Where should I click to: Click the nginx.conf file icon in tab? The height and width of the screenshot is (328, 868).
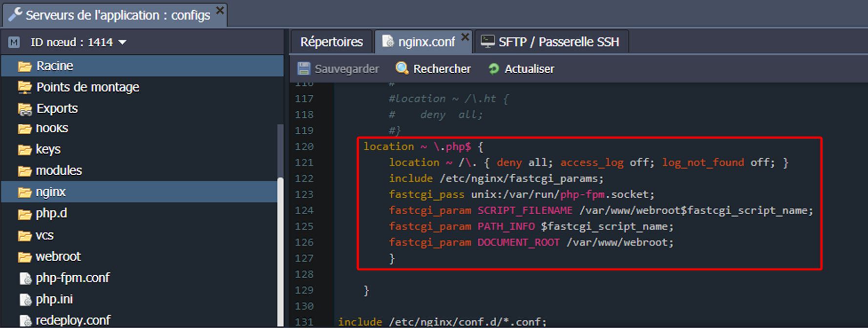pos(388,42)
